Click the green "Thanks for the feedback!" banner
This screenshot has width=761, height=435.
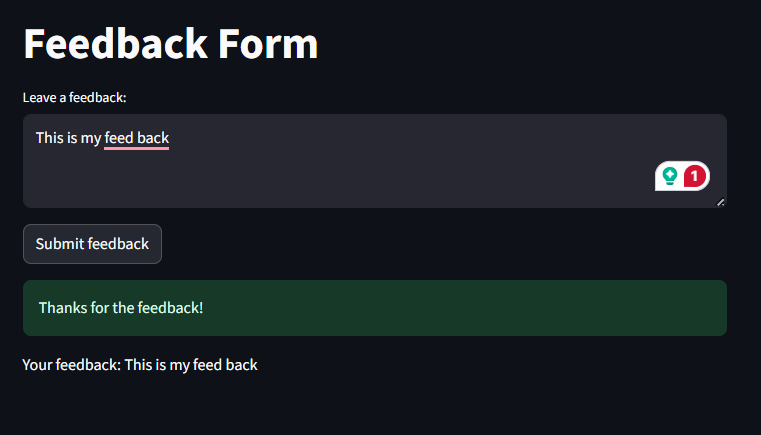pos(375,308)
